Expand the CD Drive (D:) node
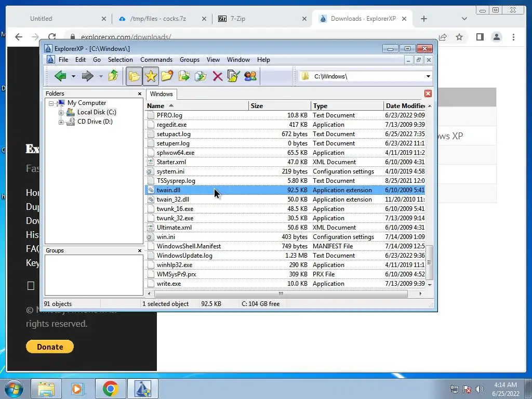 click(61, 122)
